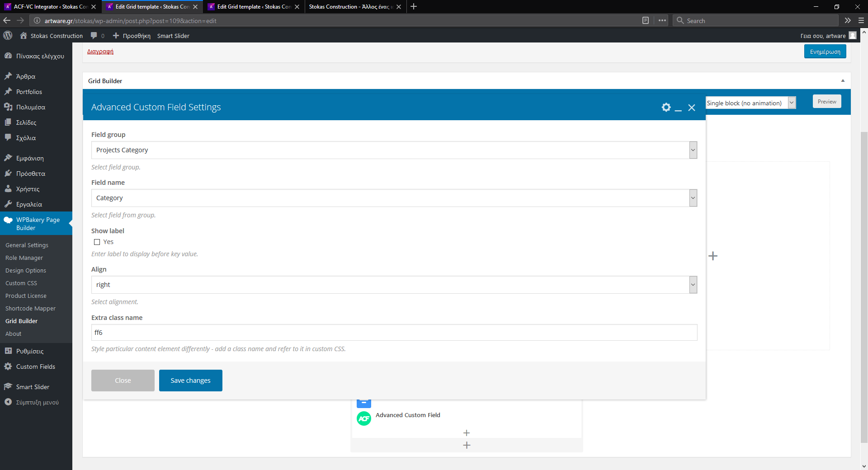Click the ACF icon of Advanced Custom Field element
The image size is (868, 470).
pyautogui.click(x=364, y=418)
